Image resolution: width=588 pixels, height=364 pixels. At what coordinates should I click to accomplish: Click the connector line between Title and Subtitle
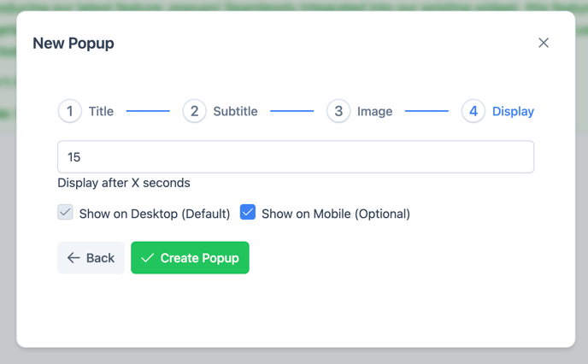click(x=148, y=111)
